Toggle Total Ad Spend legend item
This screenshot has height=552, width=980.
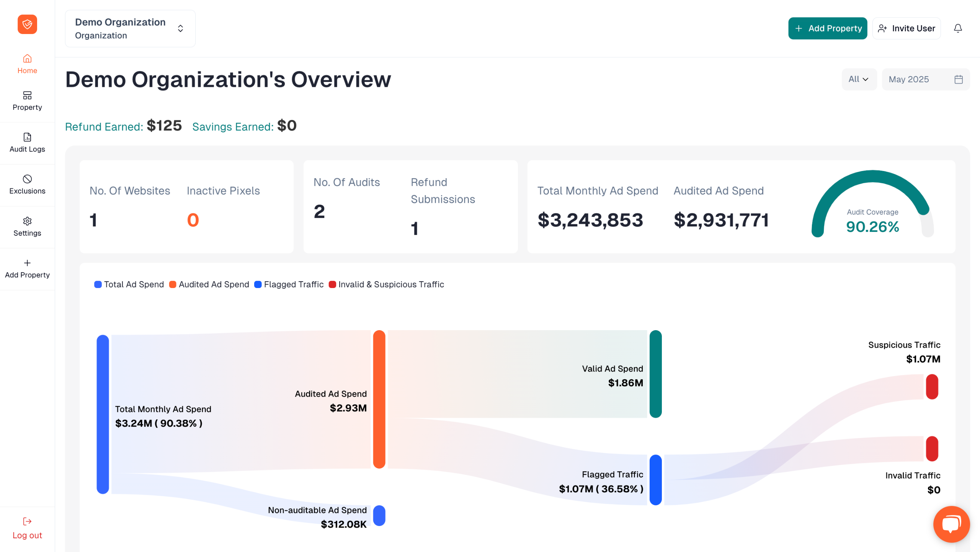(129, 284)
